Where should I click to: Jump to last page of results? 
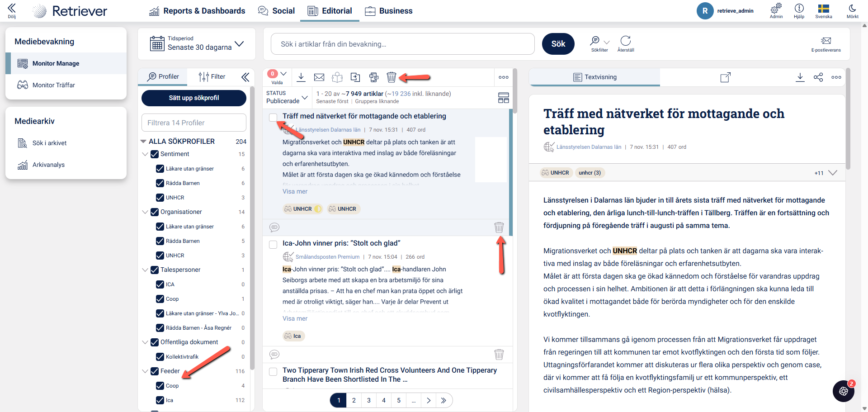[443, 400]
